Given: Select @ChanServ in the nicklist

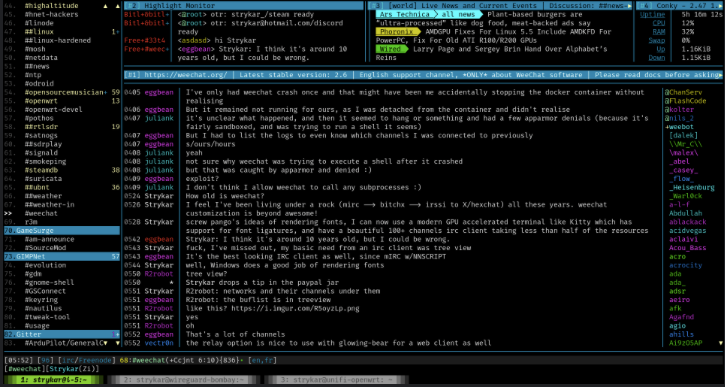Looking at the screenshot, I should pos(683,92).
